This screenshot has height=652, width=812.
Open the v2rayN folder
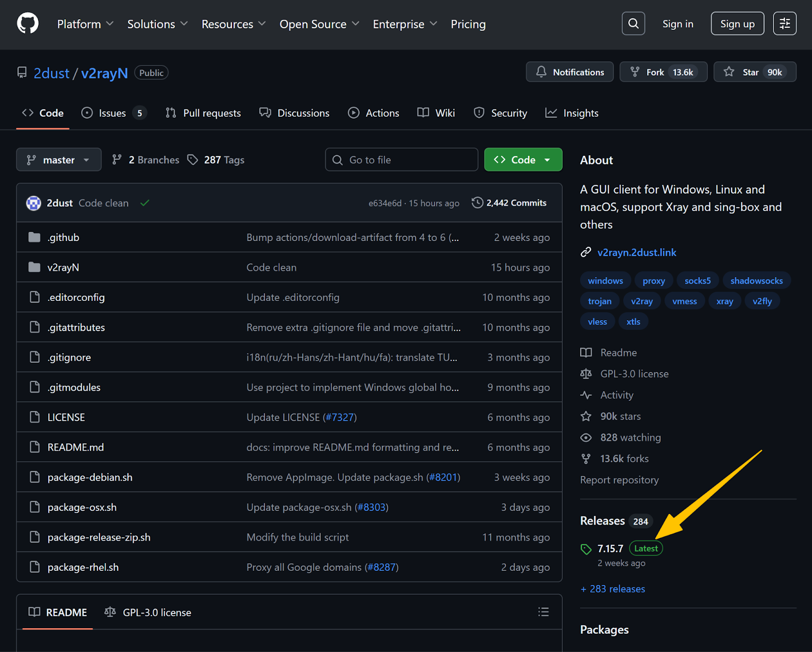pos(63,267)
